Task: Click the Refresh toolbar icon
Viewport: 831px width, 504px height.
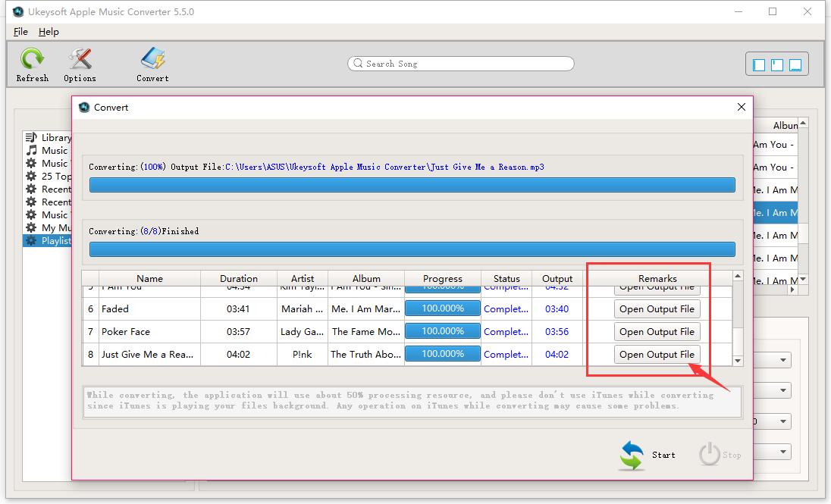Action: coord(32,59)
